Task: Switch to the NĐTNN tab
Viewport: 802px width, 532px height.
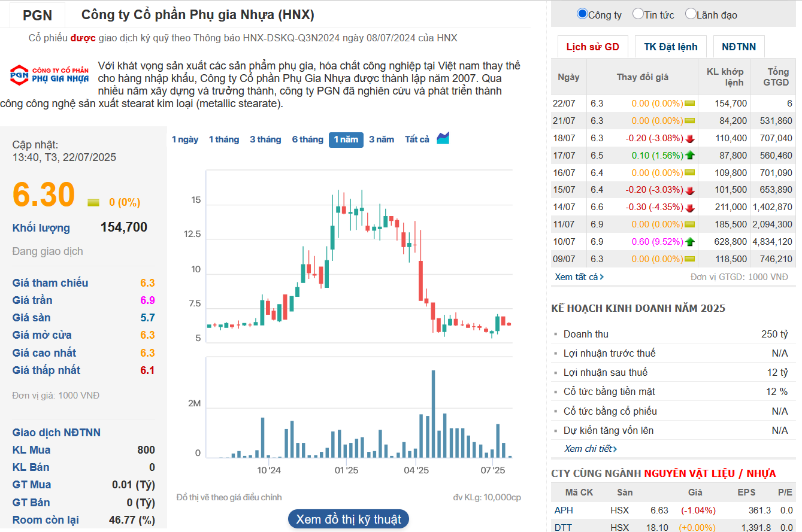Action: 739,47
